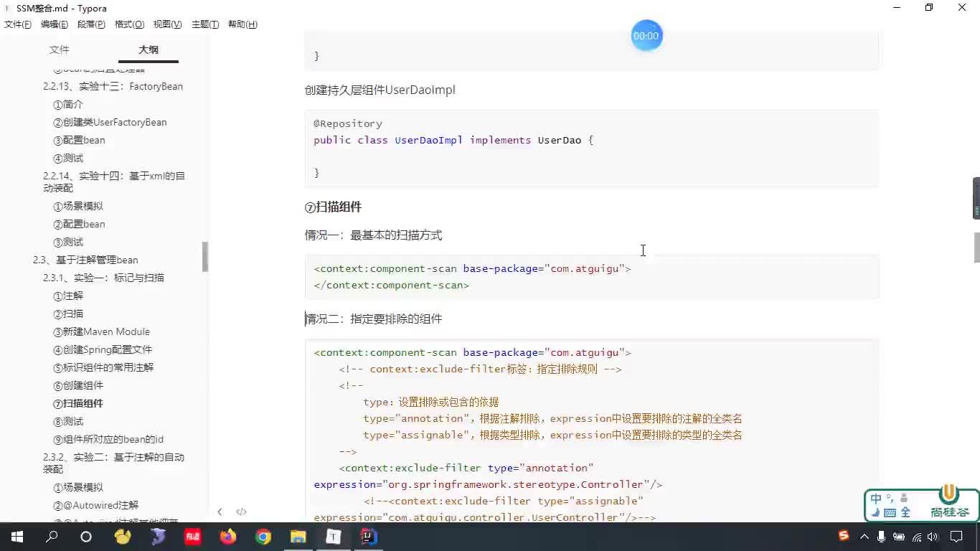This screenshot has width=980, height=551.
Task: Click outline panel scrollbar thumb
Action: pyautogui.click(x=205, y=256)
